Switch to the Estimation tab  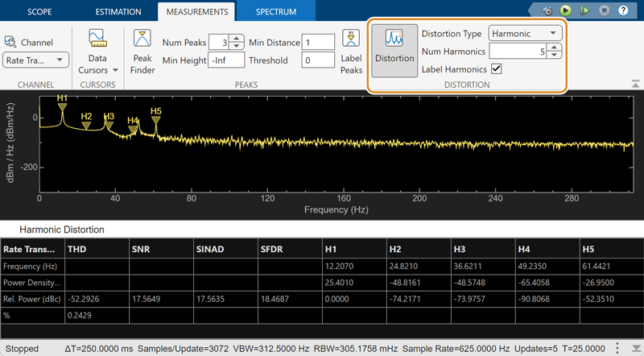pyautogui.click(x=118, y=12)
